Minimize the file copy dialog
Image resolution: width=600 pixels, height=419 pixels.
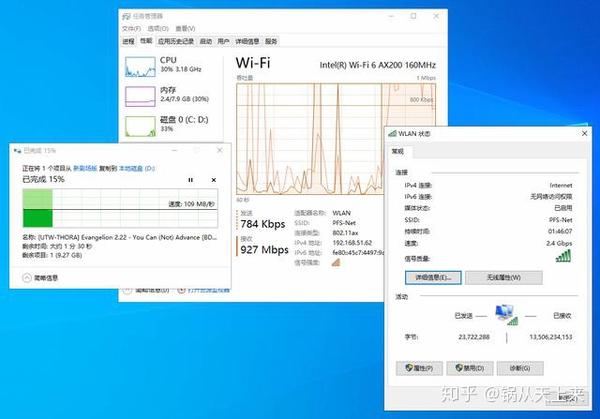(x=174, y=150)
